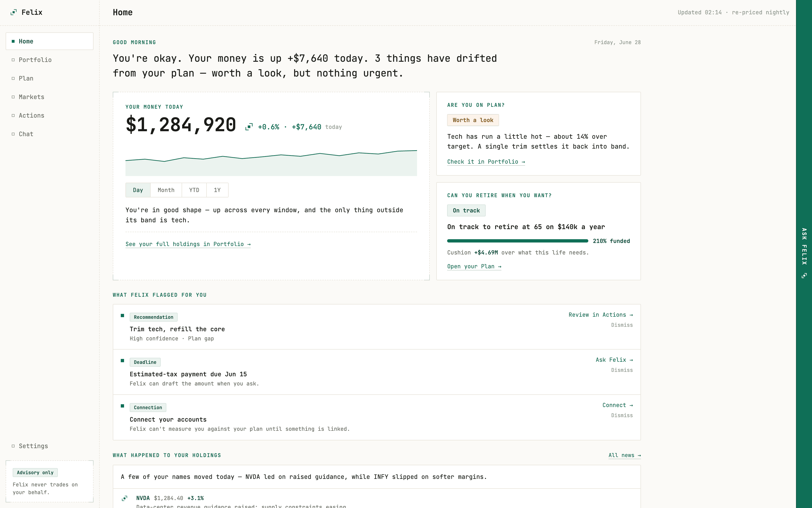Click the NVDA price '$1,284.40'
This screenshot has height=508, width=812.
(x=168, y=498)
